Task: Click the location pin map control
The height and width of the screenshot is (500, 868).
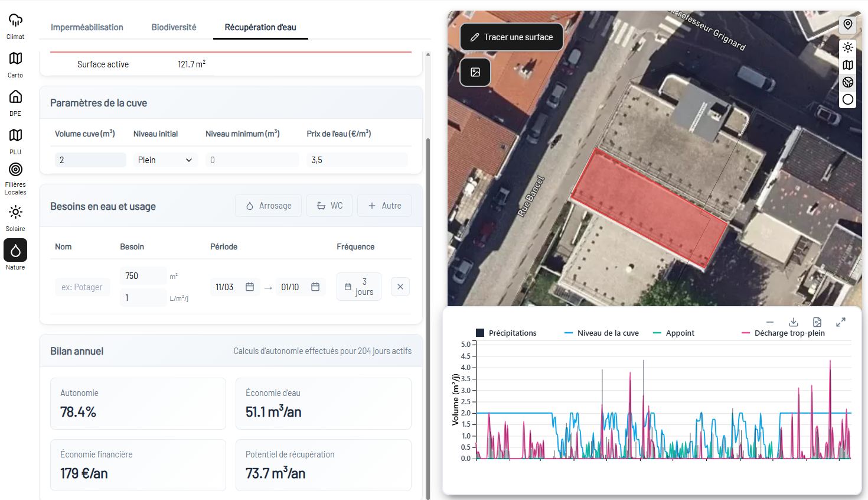Action: pos(848,24)
